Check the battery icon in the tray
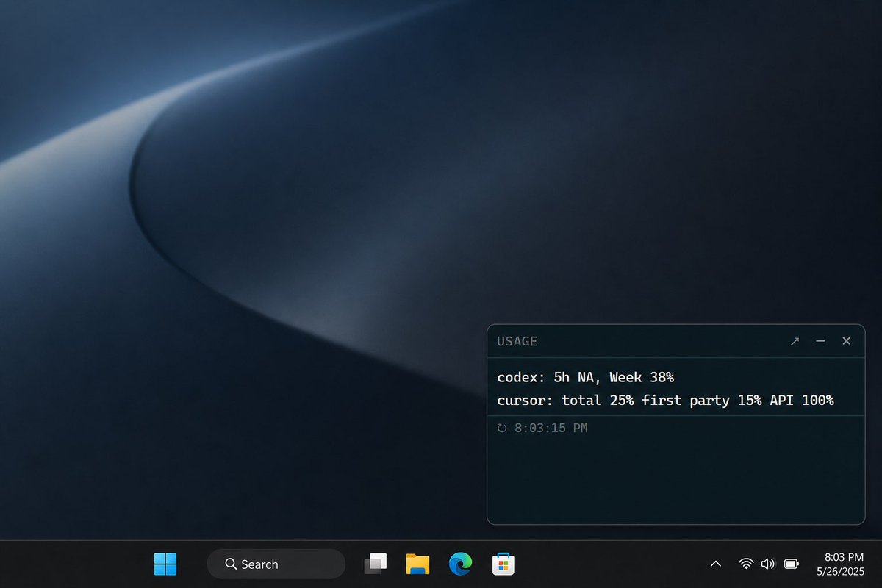 coord(792,564)
